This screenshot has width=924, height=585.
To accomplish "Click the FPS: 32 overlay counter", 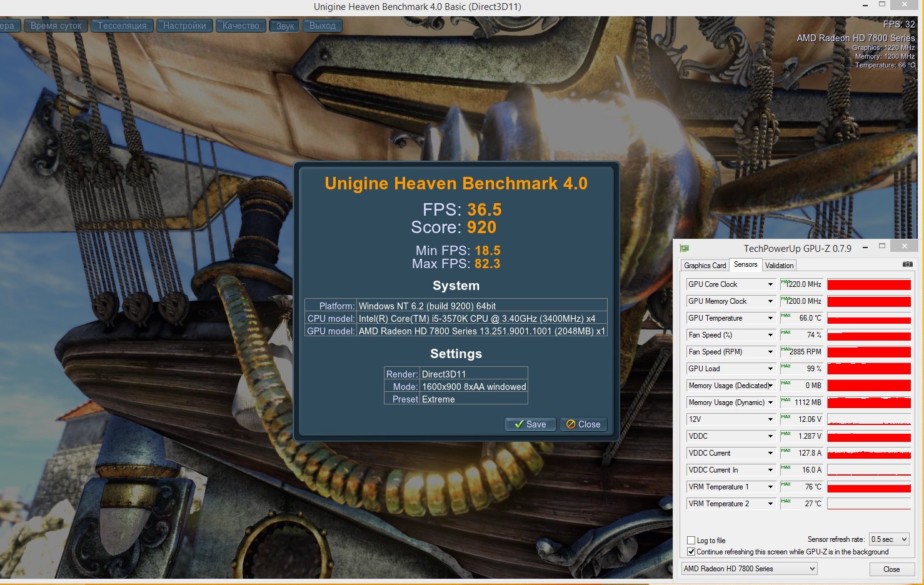I will tap(899, 24).
